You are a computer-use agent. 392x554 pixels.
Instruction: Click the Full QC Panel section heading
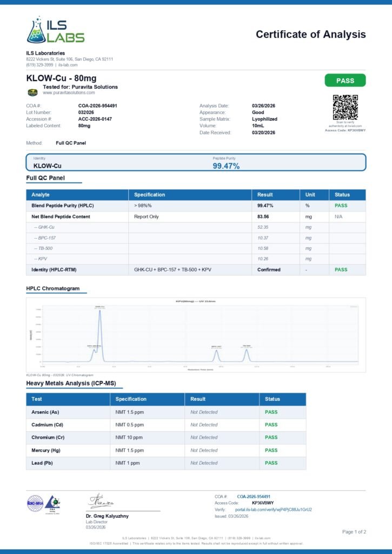point(45,178)
